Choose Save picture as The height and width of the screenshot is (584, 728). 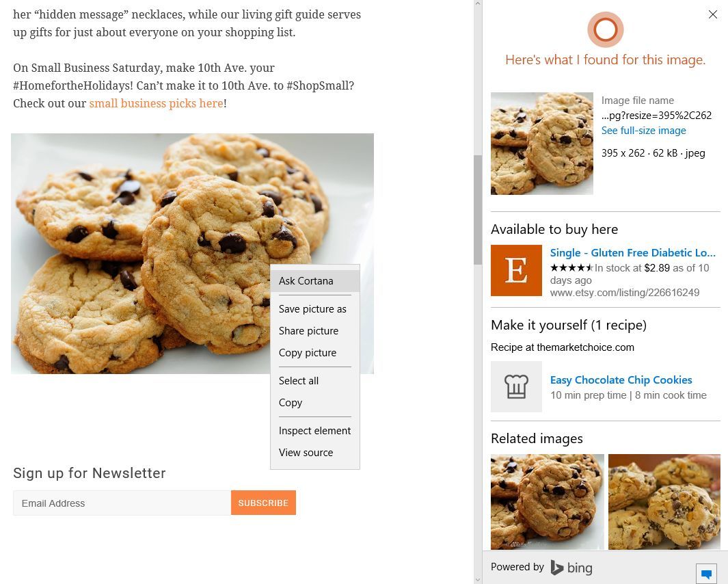(312, 309)
